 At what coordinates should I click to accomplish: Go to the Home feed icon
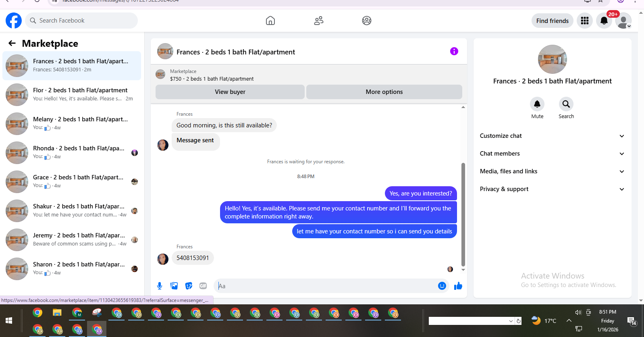[x=270, y=21]
